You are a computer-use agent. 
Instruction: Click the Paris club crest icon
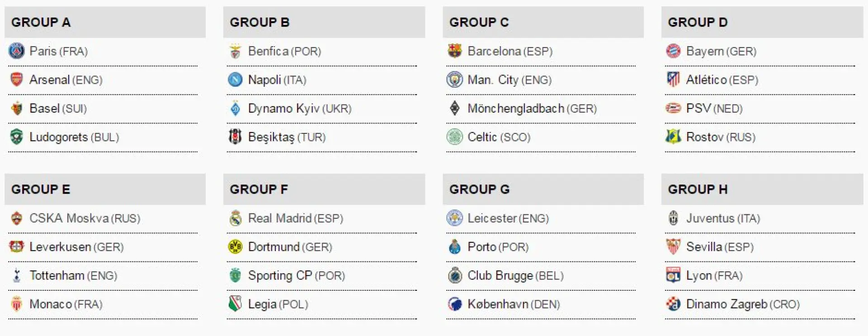pyautogui.click(x=17, y=51)
